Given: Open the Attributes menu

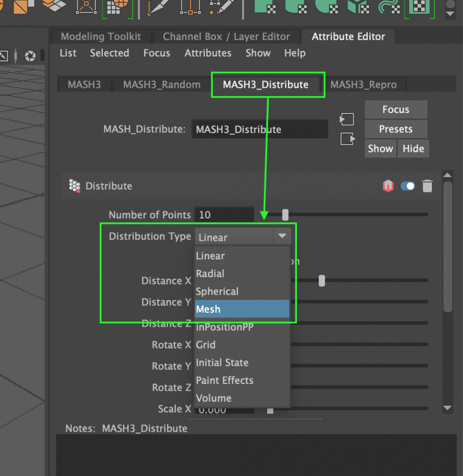Looking at the screenshot, I should tap(208, 53).
